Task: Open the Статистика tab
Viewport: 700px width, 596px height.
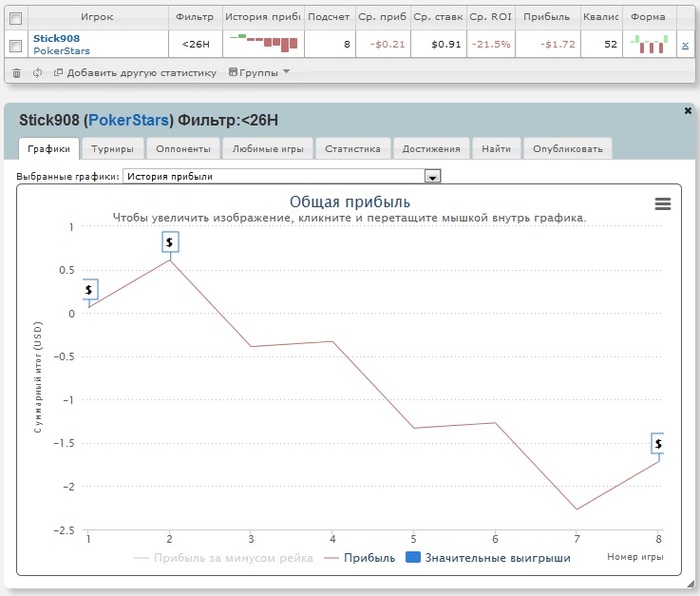Action: click(x=353, y=149)
